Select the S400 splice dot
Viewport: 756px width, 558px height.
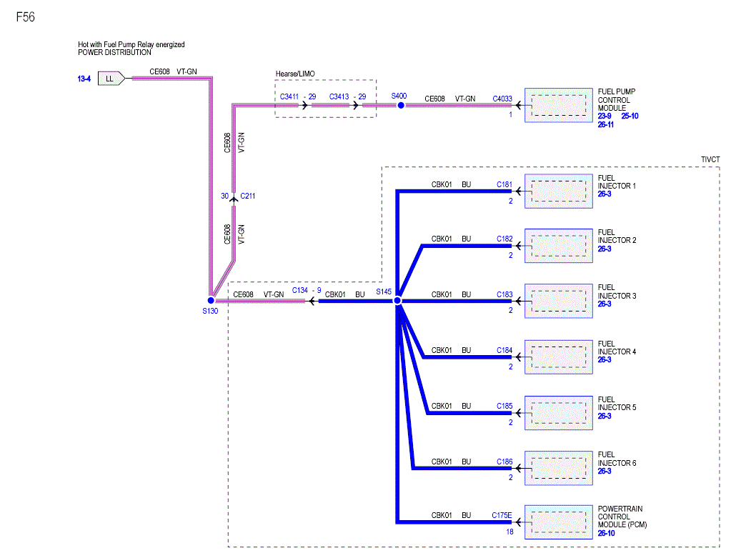(x=401, y=105)
